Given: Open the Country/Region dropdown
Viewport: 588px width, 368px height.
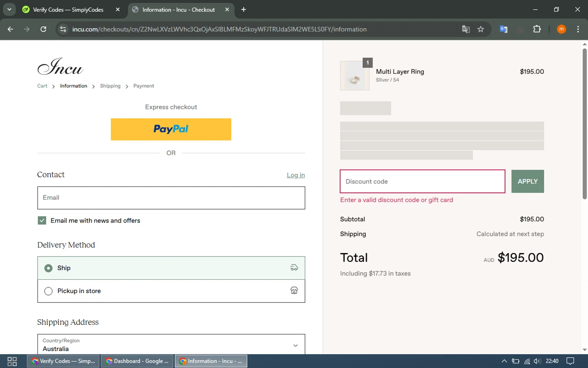Looking at the screenshot, I should [171, 344].
